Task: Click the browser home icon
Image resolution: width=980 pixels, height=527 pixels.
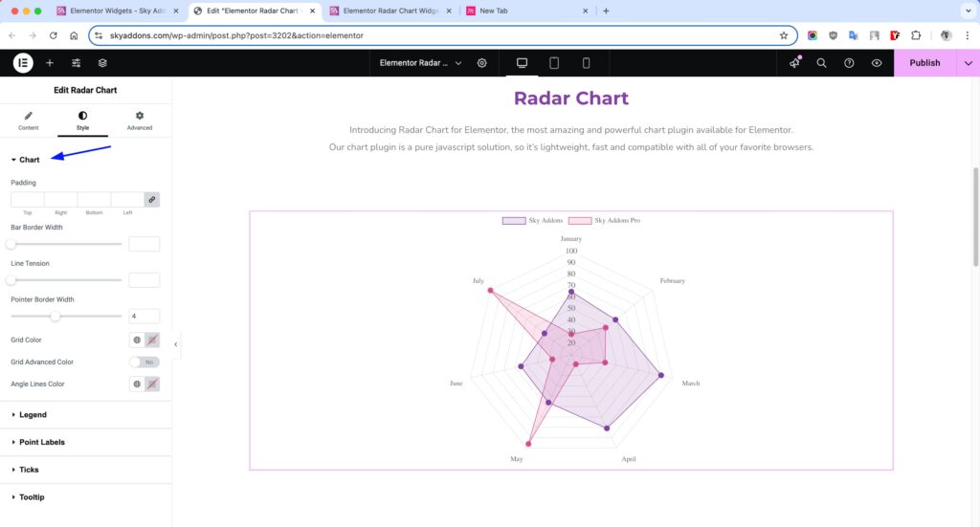Action: coord(74,35)
